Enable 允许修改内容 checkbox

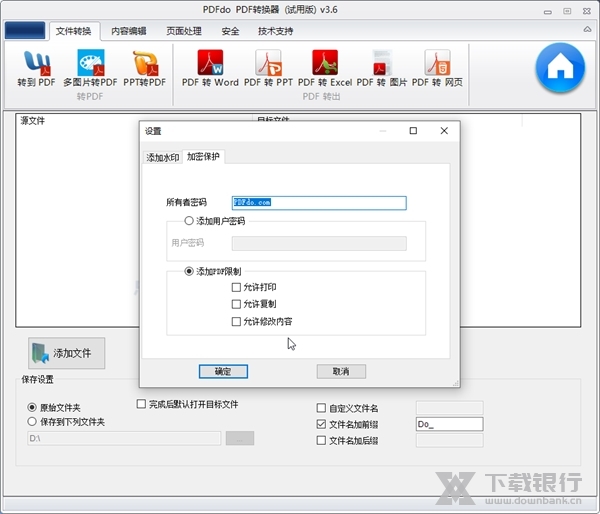pos(236,321)
